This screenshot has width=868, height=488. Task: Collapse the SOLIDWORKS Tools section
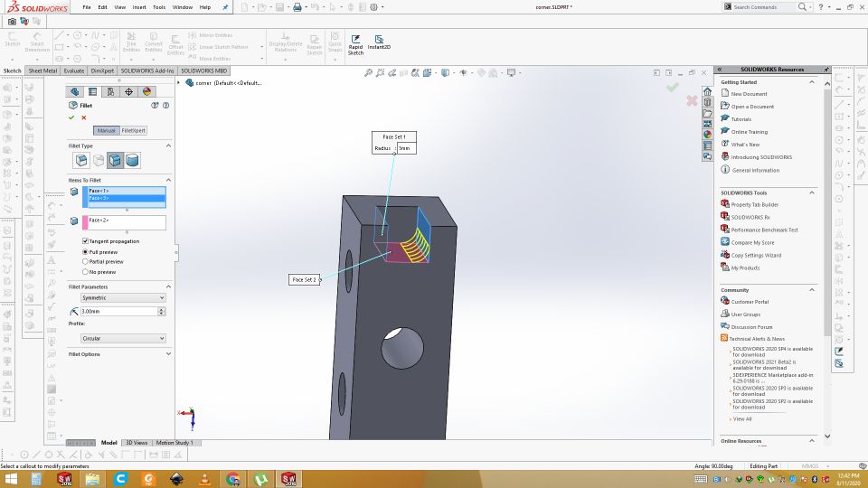pos(812,192)
